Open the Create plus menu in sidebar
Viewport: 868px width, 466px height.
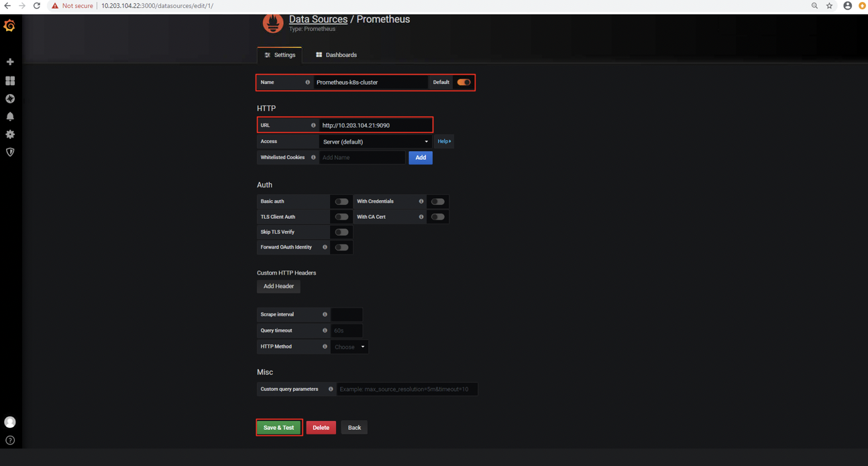pos(10,62)
